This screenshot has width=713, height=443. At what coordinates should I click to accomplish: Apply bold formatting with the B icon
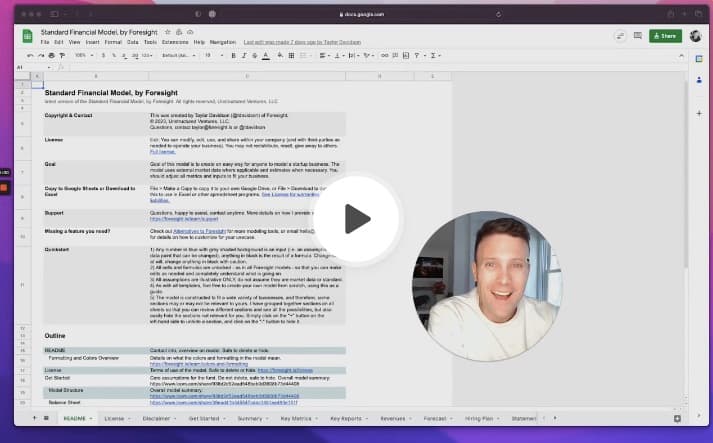[233, 55]
